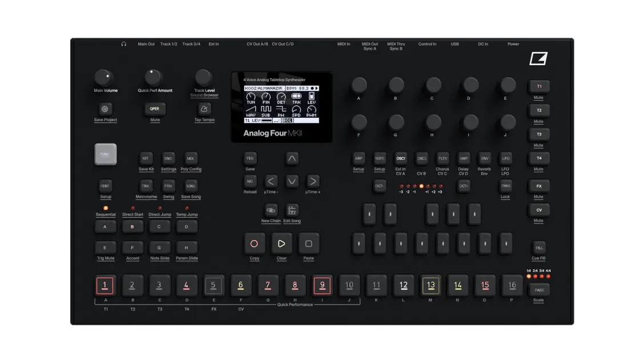Toggle sequencer trig key 16
Viewport: 644px width, 363px height.
pos(512,285)
